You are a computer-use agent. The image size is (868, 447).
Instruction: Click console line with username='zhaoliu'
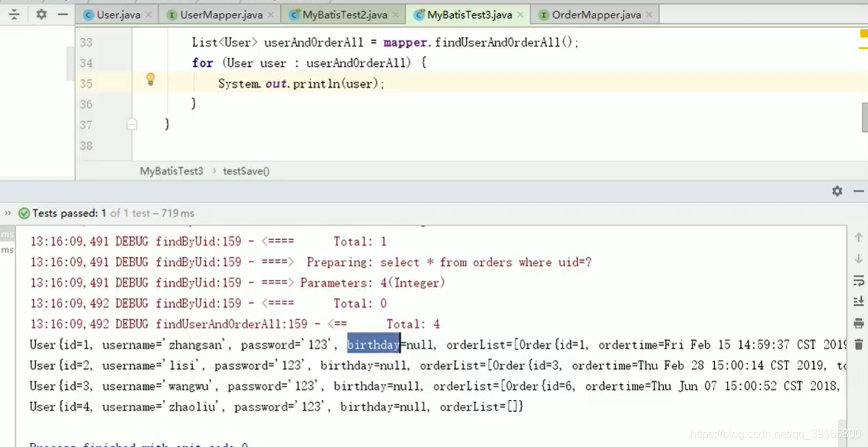[x=277, y=407]
